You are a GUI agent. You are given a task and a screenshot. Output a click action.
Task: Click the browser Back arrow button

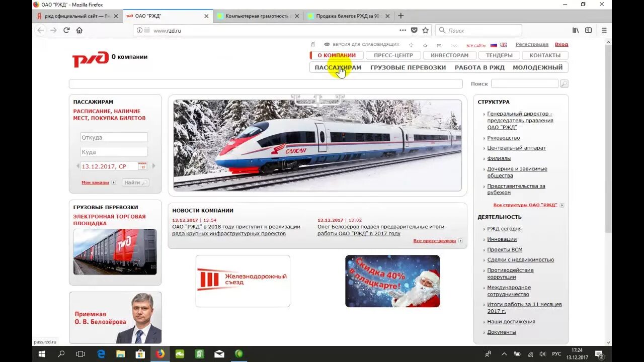coord(41,30)
